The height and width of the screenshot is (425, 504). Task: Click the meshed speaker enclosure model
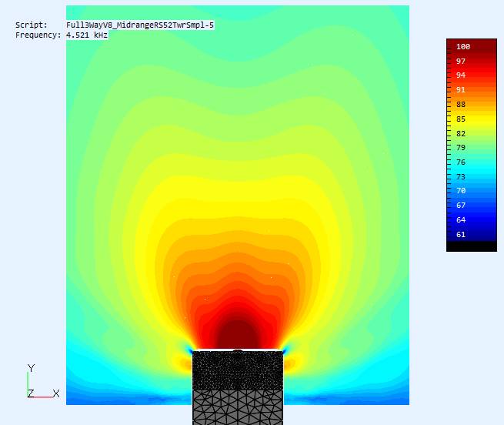[x=238, y=387]
